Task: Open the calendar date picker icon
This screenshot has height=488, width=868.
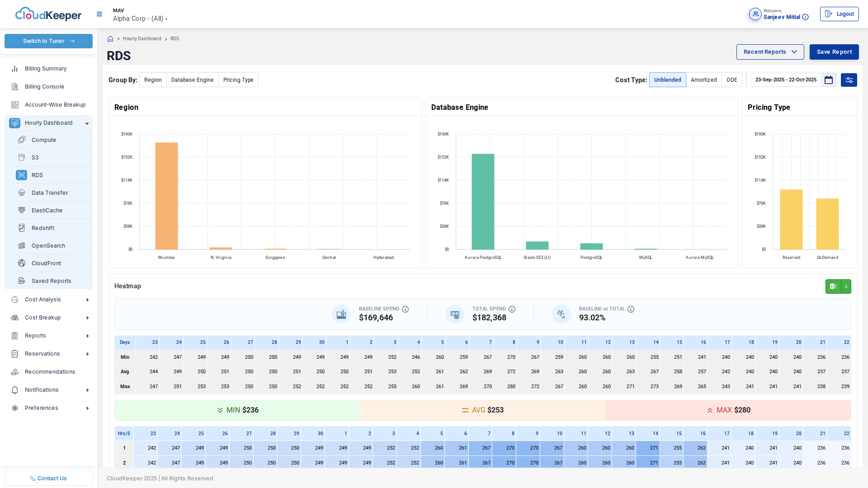Action: (829, 80)
